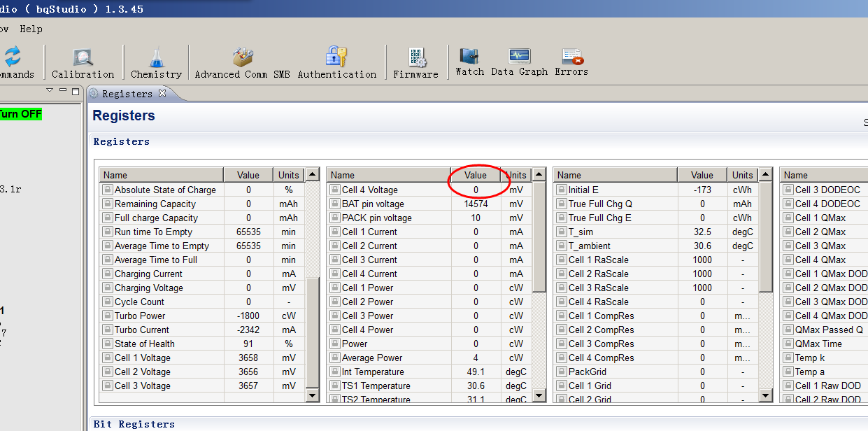
Task: Open the Errors tool
Action: [571, 62]
